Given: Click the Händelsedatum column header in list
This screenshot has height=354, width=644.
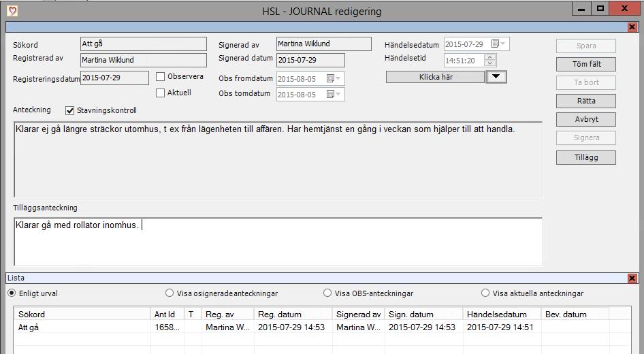Looking at the screenshot, I should [502, 314].
